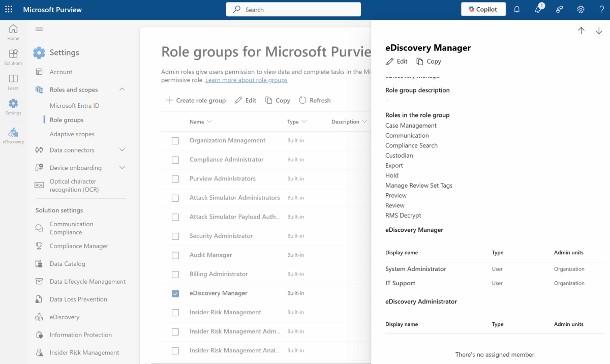This screenshot has height=364, width=610.
Task: Open Solutions in the left rail
Action: click(x=13, y=57)
